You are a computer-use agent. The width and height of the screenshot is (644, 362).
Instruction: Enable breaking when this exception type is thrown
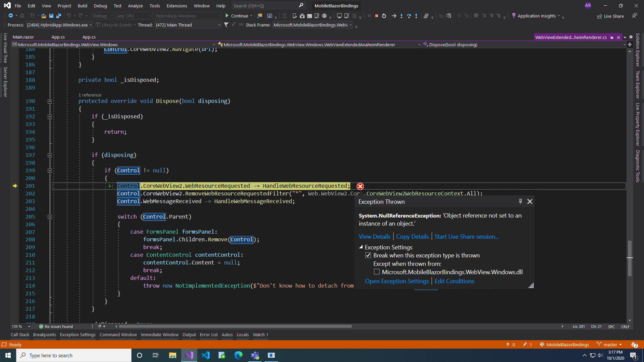368,255
